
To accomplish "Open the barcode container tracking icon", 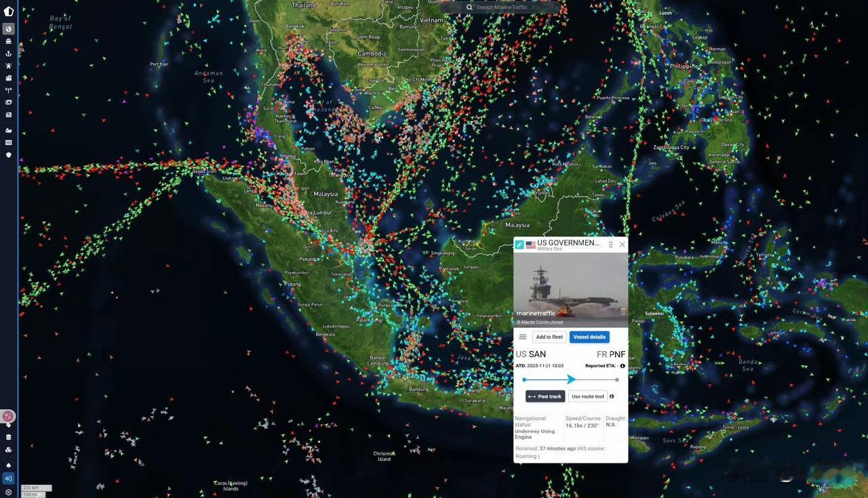I will [9, 142].
